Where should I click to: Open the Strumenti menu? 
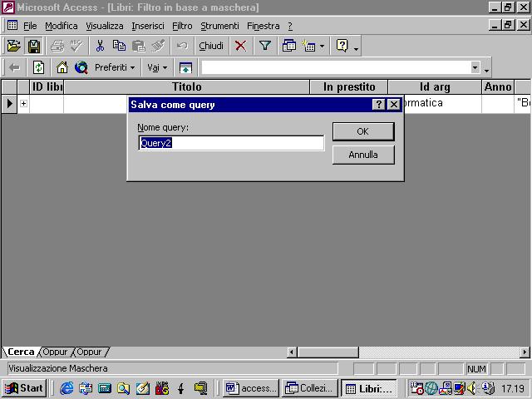pos(219,26)
